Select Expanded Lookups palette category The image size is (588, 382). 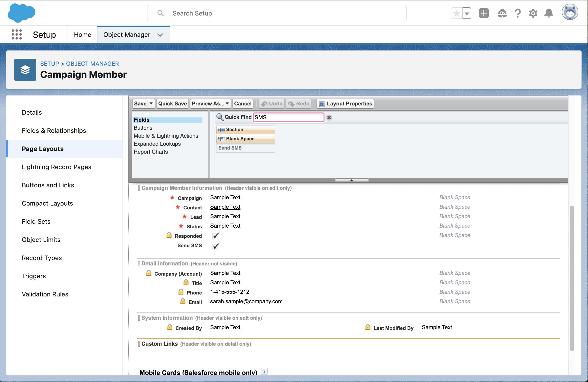[157, 144]
